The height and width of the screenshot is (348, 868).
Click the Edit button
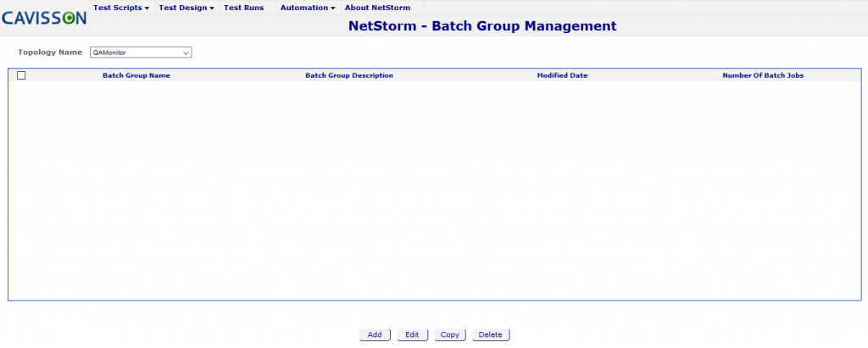point(412,334)
